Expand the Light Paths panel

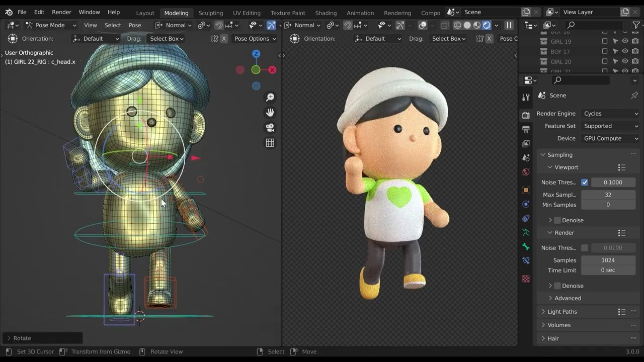pos(543,312)
